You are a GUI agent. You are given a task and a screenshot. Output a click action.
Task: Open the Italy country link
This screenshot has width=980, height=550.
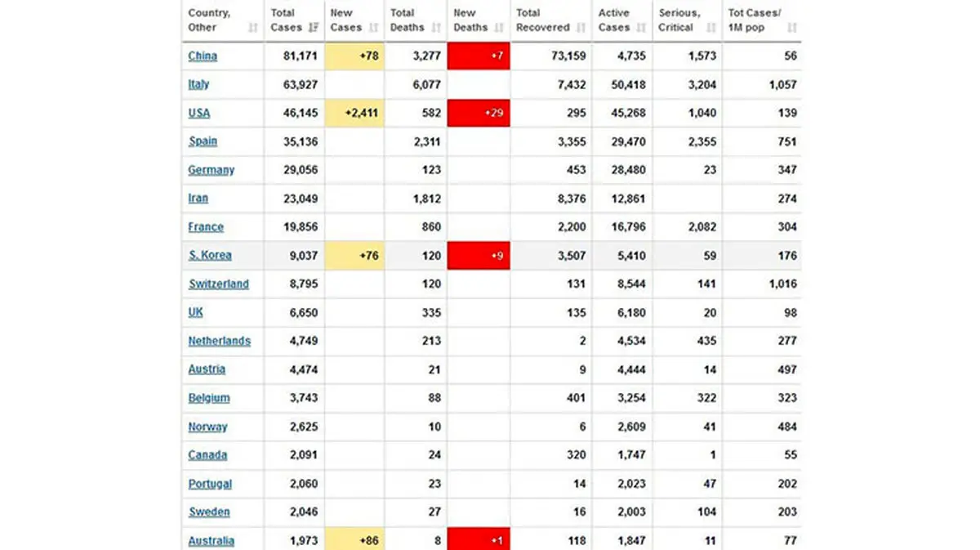tap(198, 84)
